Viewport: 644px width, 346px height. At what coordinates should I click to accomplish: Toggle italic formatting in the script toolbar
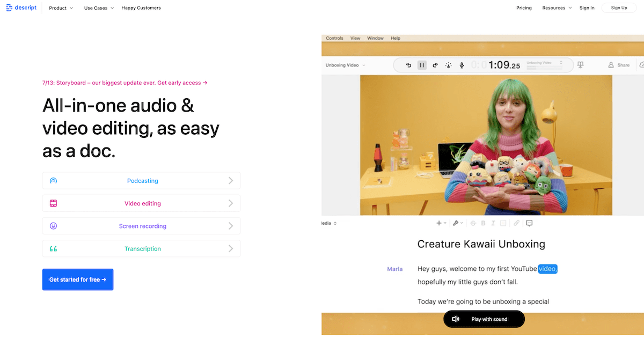[493, 223]
